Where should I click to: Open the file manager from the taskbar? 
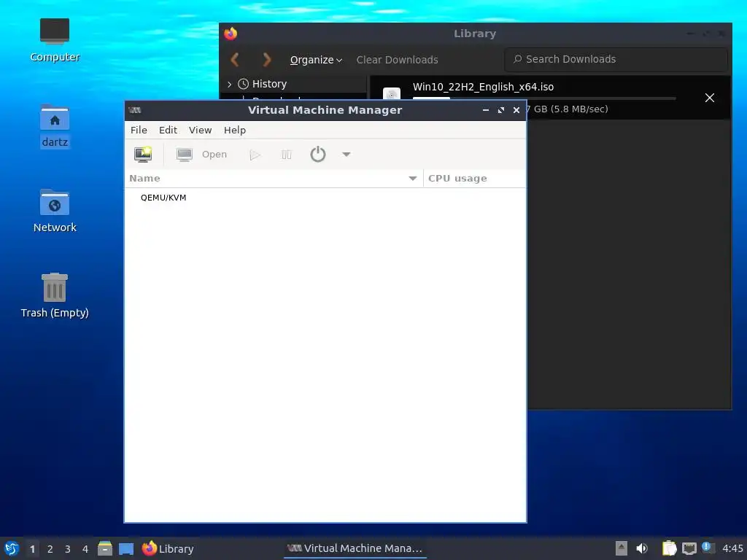click(x=105, y=548)
